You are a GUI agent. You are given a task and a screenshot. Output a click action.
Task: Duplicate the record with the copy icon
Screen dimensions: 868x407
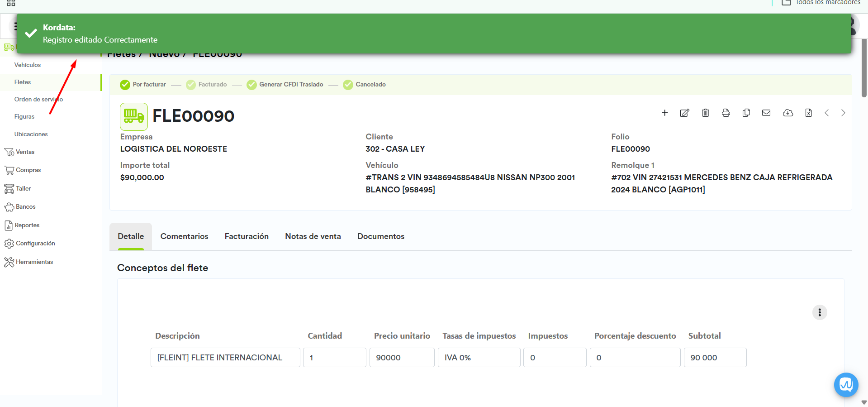point(746,113)
